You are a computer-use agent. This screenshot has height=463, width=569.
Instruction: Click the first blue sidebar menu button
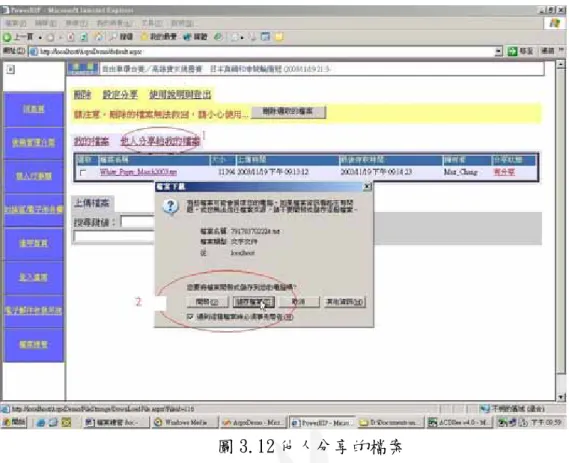[x=34, y=109]
